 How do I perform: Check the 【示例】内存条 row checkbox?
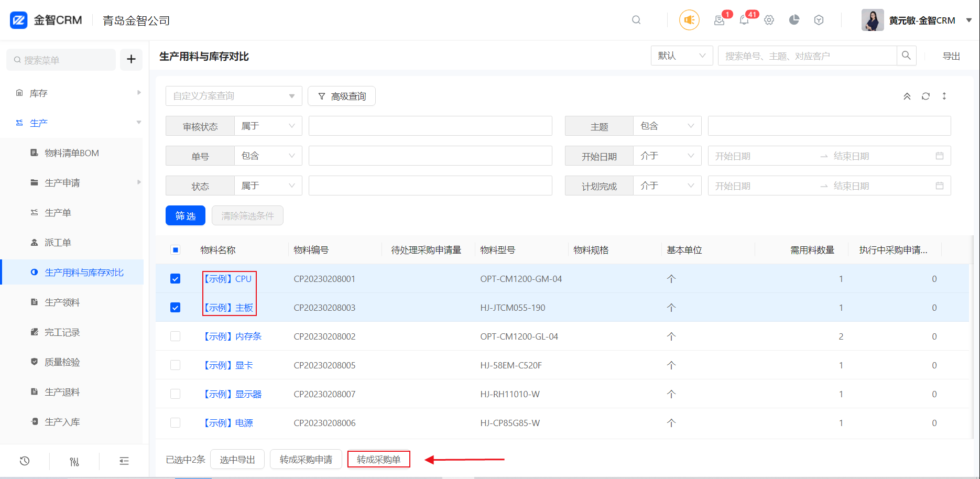click(x=176, y=336)
